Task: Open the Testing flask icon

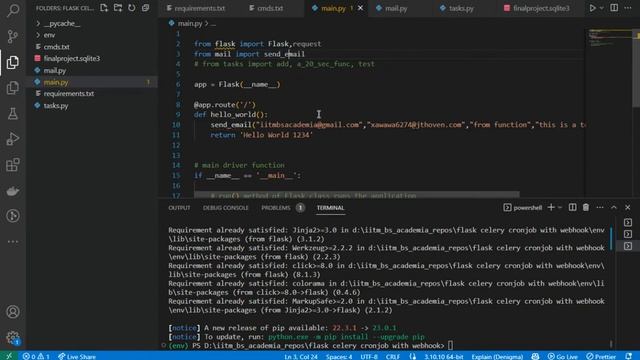Action: 13,113
